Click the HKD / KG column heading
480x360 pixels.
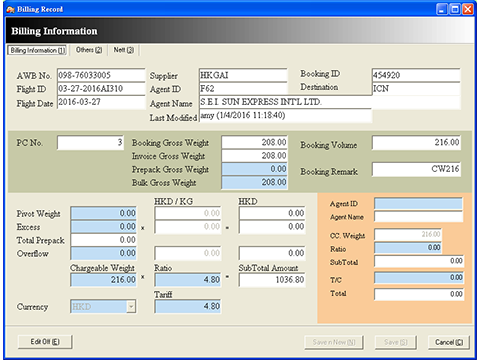173,201
